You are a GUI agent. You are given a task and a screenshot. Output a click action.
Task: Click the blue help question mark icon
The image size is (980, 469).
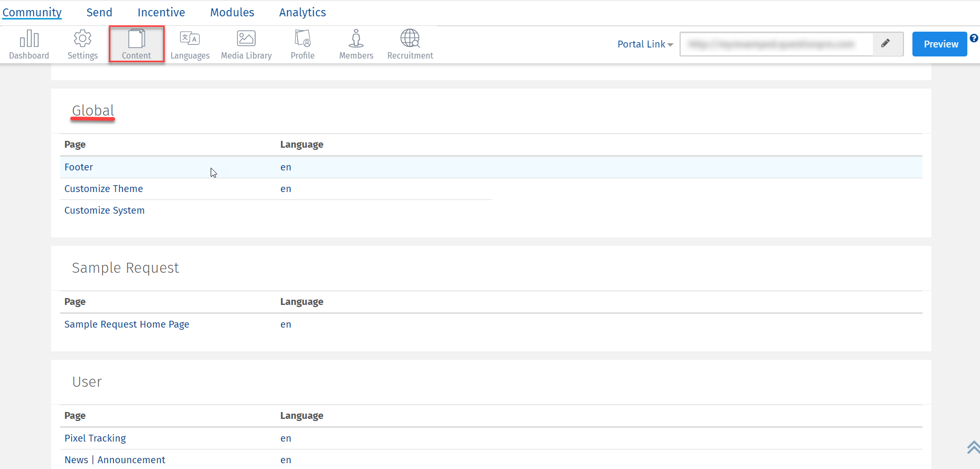click(x=974, y=38)
